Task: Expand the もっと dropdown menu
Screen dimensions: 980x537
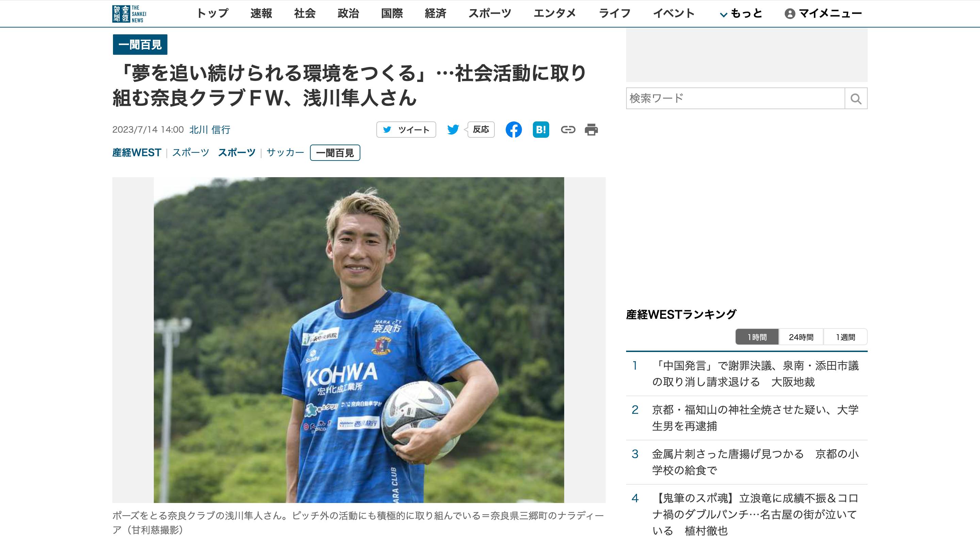Action: (741, 14)
